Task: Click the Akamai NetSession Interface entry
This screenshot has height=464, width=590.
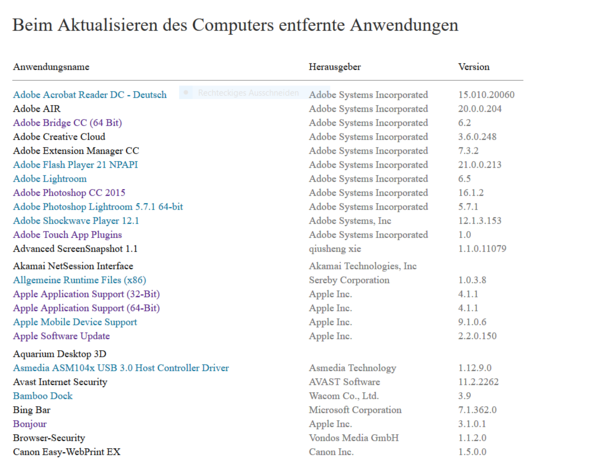Action: (73, 266)
